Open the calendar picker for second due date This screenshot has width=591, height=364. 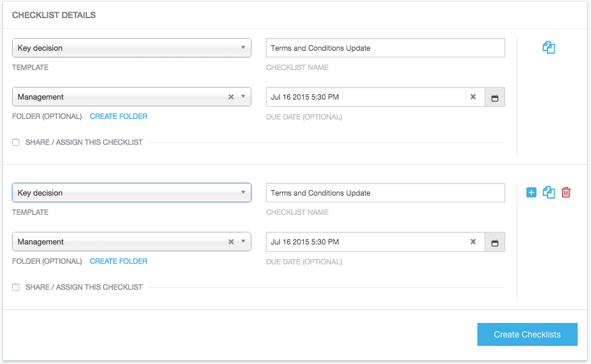point(494,242)
